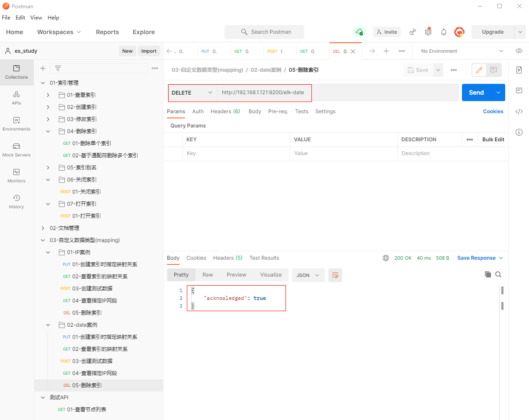This screenshot has height=420, width=529.
Task: Toggle environment quick look eye icon
Action: (x=519, y=51)
